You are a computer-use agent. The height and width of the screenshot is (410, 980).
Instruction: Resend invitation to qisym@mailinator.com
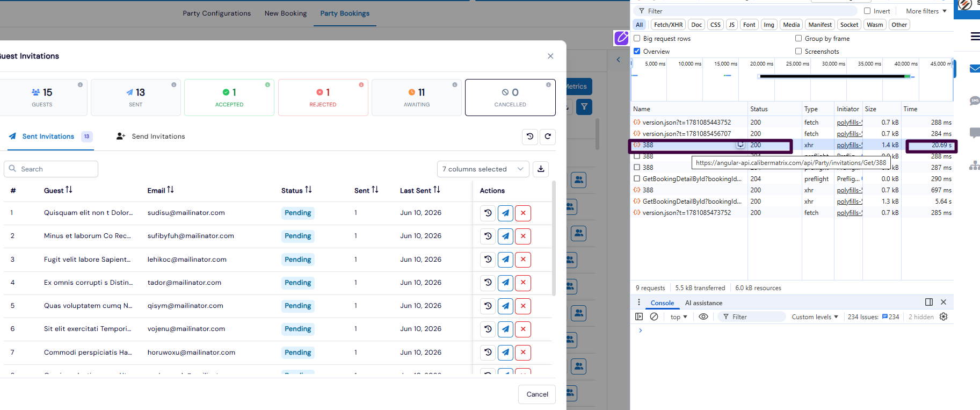(x=505, y=306)
